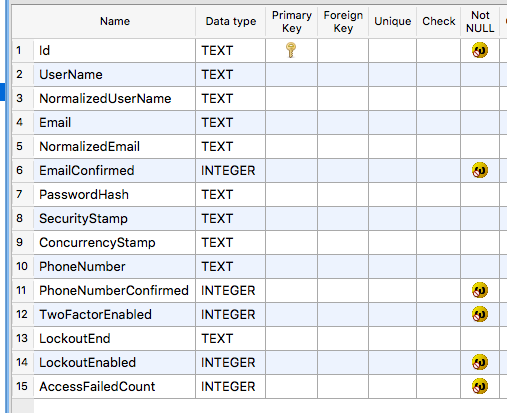Select the UserName column row
This screenshot has height=413, width=507.
(x=259, y=74)
